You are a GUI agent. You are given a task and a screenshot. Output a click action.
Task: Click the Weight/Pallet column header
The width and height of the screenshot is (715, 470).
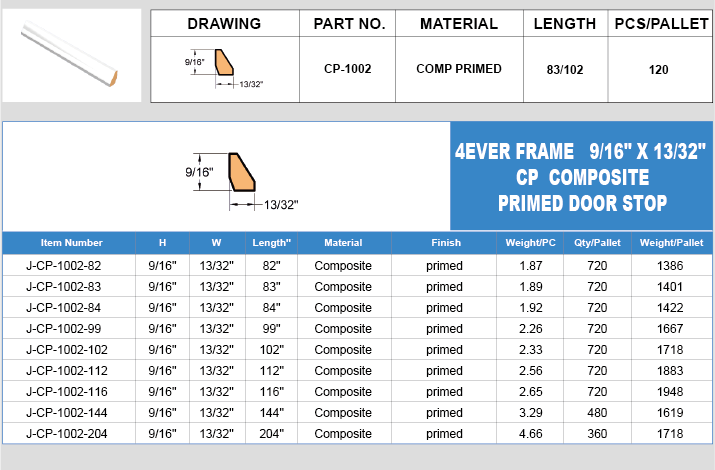pos(672,243)
